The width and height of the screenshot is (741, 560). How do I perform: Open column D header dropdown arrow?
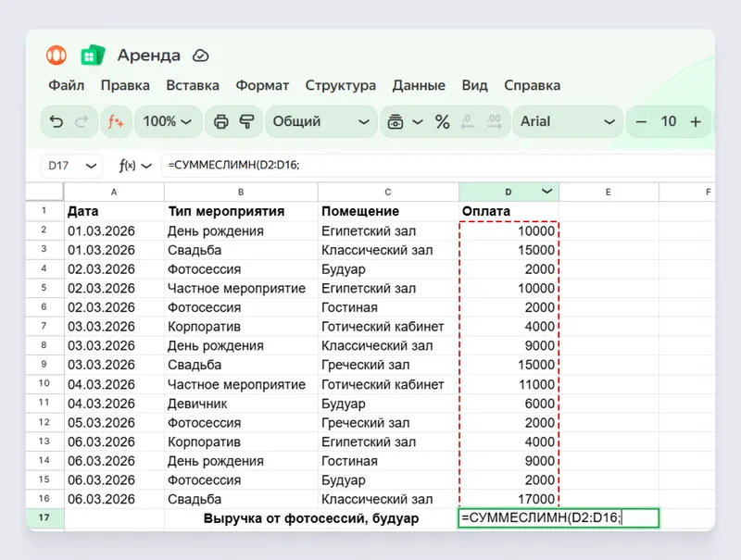coord(546,192)
